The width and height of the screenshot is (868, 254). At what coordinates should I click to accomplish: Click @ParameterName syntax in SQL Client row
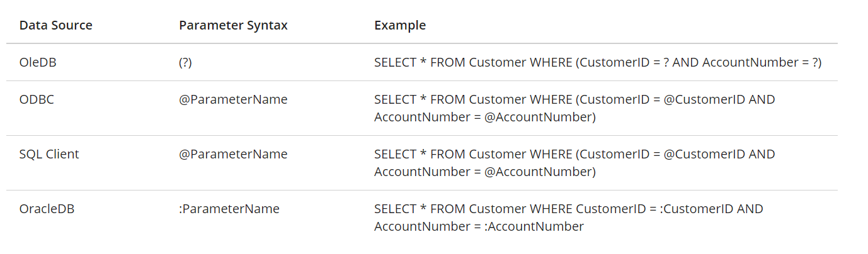(x=233, y=154)
